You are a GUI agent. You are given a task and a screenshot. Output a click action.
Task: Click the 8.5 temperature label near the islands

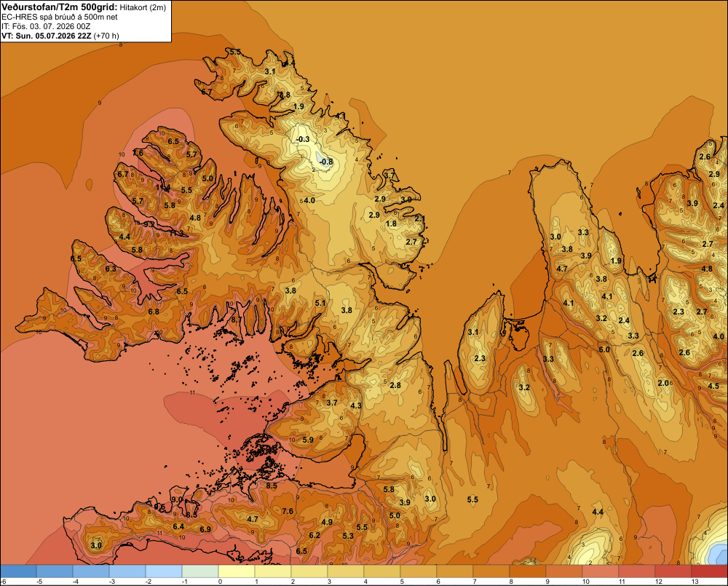pos(272,486)
